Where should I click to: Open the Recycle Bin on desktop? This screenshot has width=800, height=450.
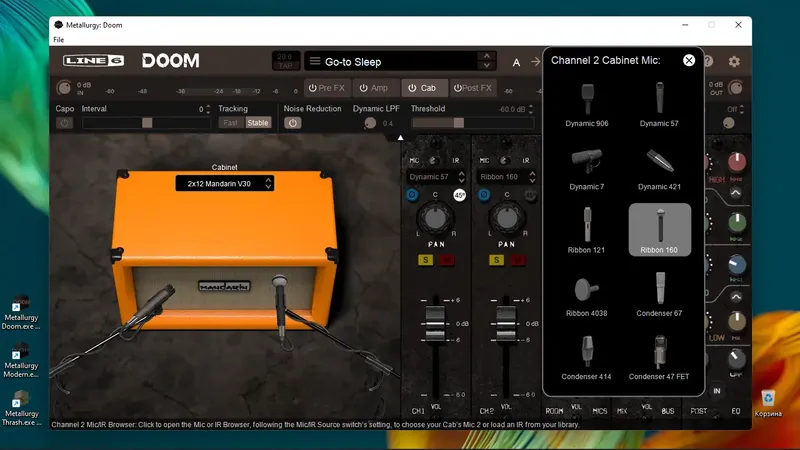(768, 403)
